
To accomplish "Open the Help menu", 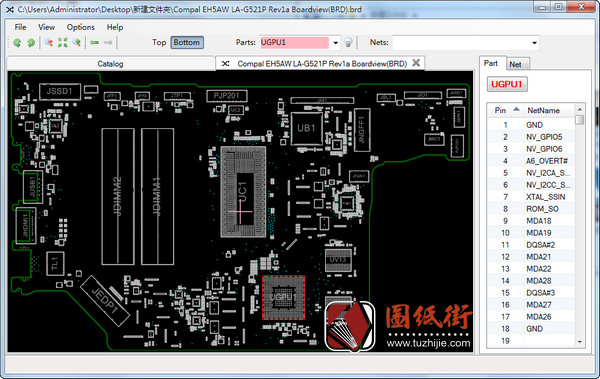I will tap(115, 27).
